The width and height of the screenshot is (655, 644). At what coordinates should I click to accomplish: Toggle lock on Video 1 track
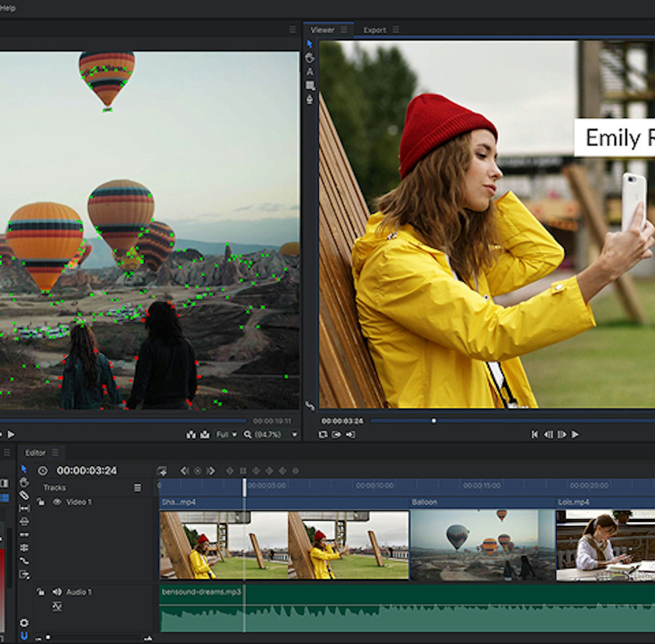click(41, 502)
